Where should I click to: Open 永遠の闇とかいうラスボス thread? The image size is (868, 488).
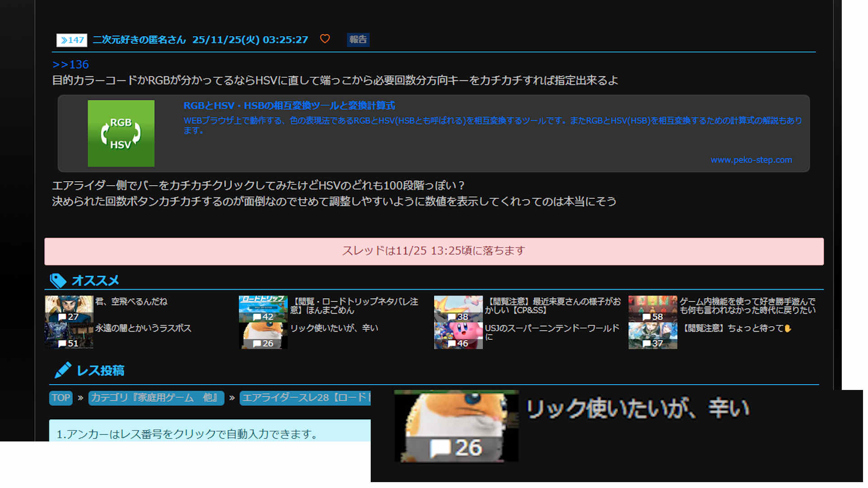[143, 328]
